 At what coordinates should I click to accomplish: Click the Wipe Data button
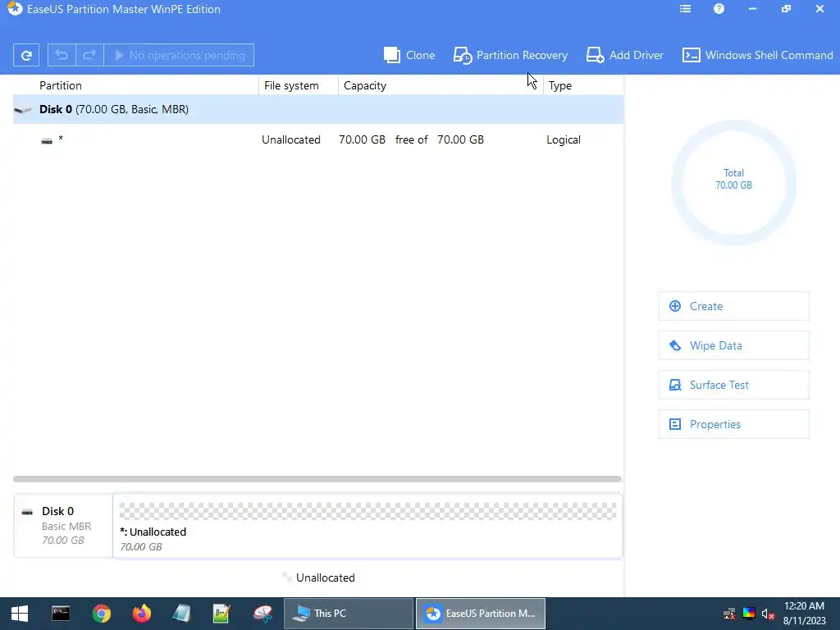pyautogui.click(x=734, y=345)
